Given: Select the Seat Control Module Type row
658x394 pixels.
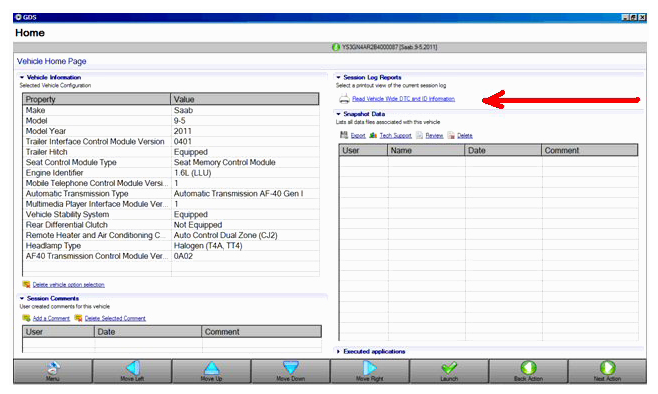Looking at the screenshot, I should [x=171, y=162].
